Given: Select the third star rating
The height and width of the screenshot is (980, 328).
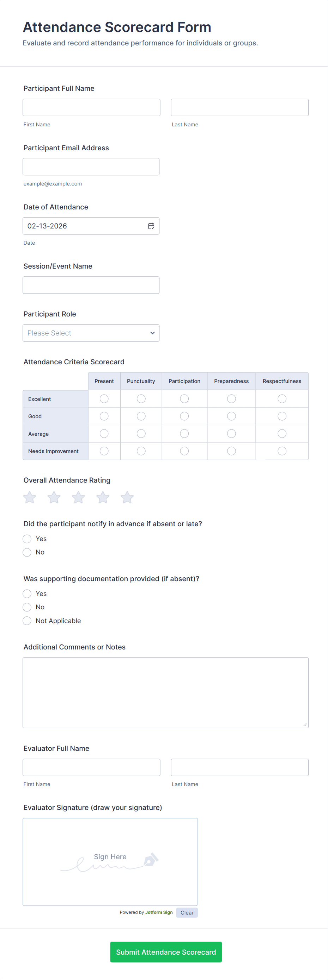Looking at the screenshot, I should [x=79, y=497].
